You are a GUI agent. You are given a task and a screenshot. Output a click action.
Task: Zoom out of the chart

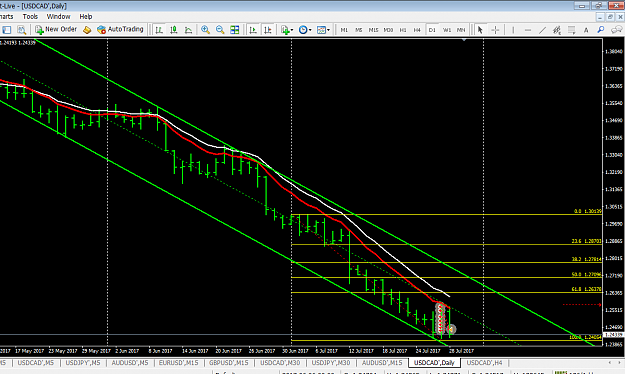220,30
